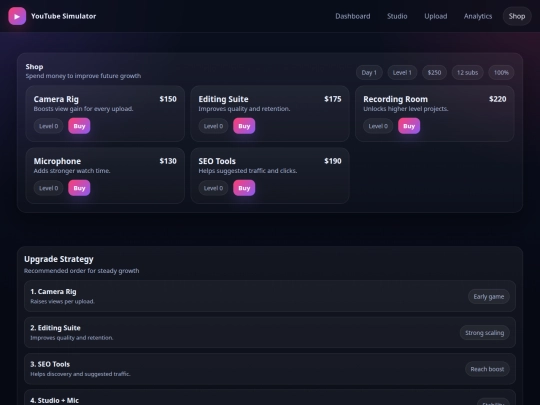Click the $250 money status pill

434,73
